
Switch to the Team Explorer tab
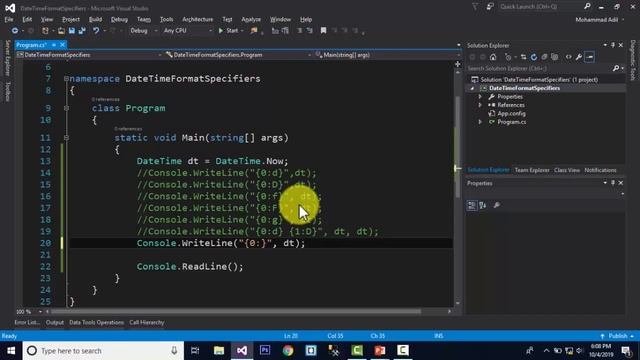[532, 170]
